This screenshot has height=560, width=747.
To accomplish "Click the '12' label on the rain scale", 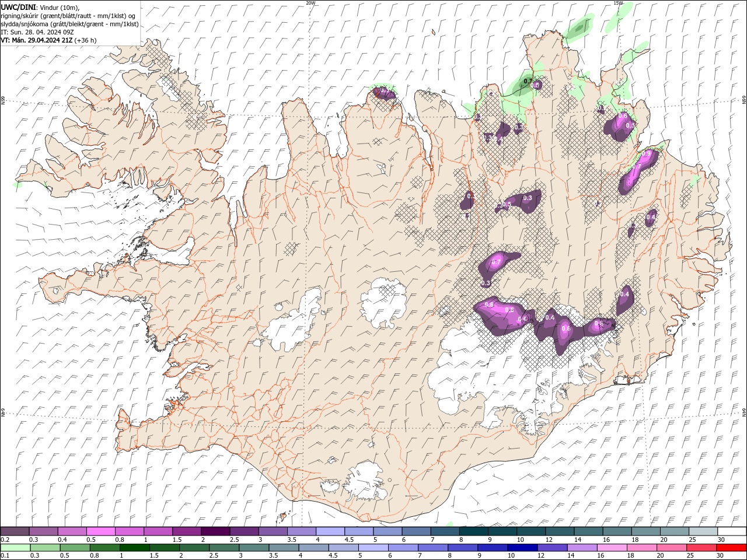I will tap(541, 556).
